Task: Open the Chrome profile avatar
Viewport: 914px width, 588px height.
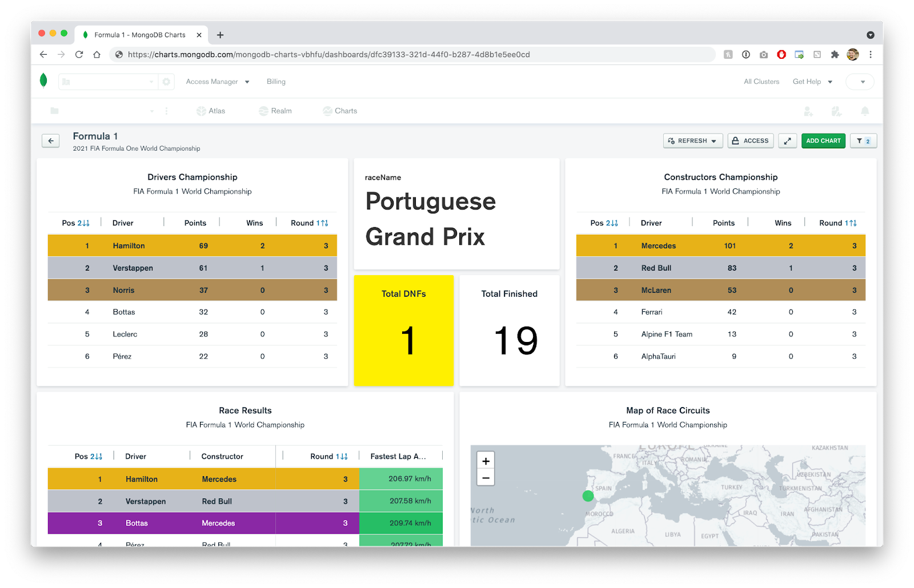Action: click(853, 54)
